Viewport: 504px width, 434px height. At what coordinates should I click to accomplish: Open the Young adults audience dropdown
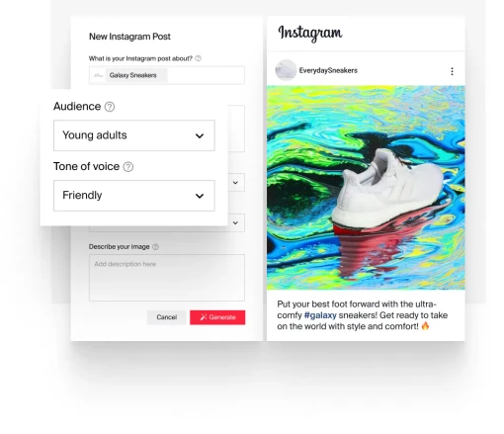tap(134, 135)
